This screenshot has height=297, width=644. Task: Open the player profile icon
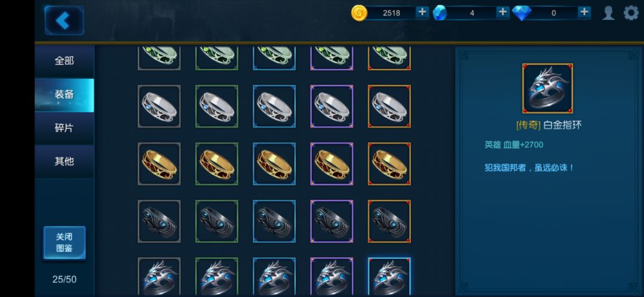tap(608, 13)
